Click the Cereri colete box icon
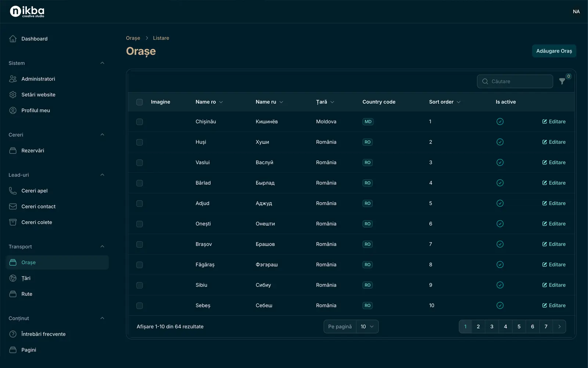The image size is (588, 368). coord(13,222)
